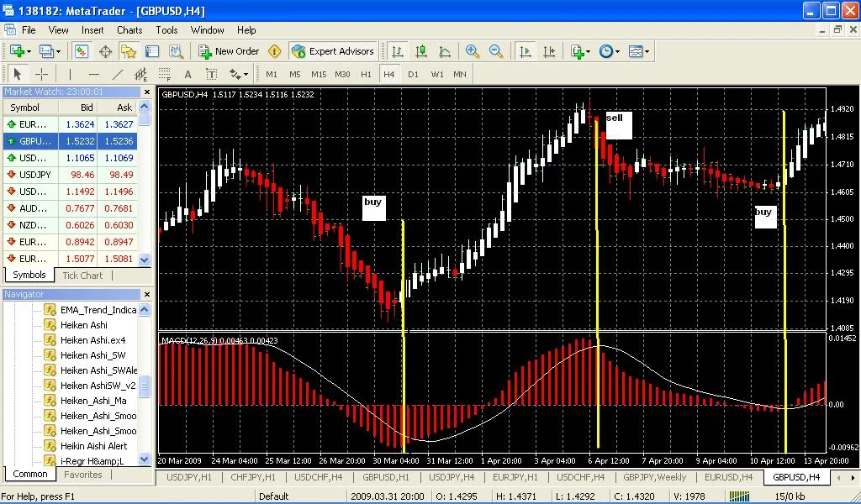Open the Tools menu

(166, 30)
